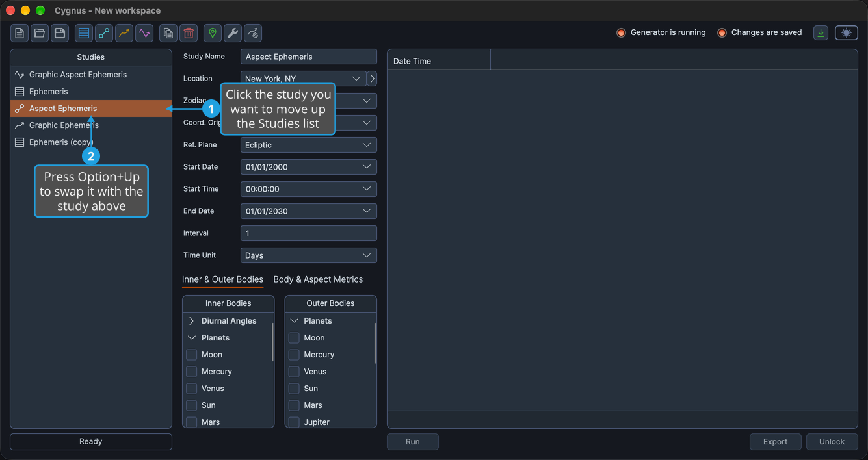Add a new Graphic Ephemeris study

tap(124, 33)
